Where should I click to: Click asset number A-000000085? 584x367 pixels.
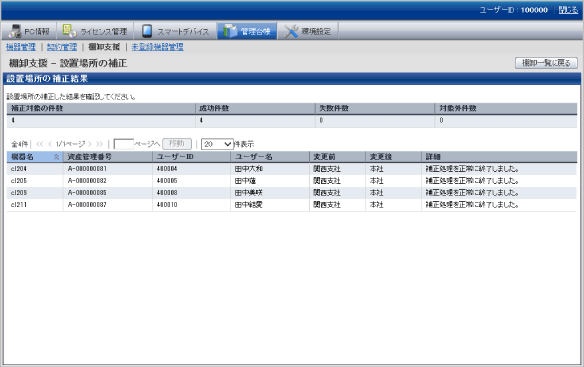(x=87, y=193)
